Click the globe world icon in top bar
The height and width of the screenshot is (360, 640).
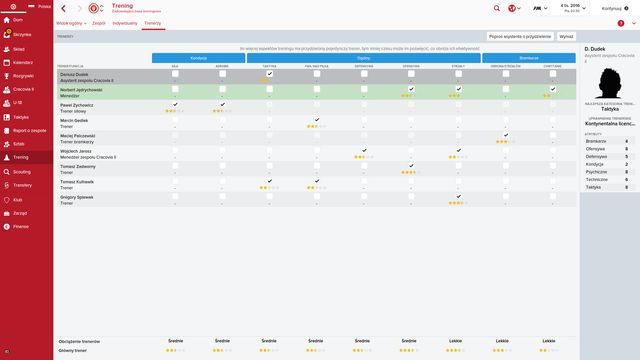tap(512, 8)
